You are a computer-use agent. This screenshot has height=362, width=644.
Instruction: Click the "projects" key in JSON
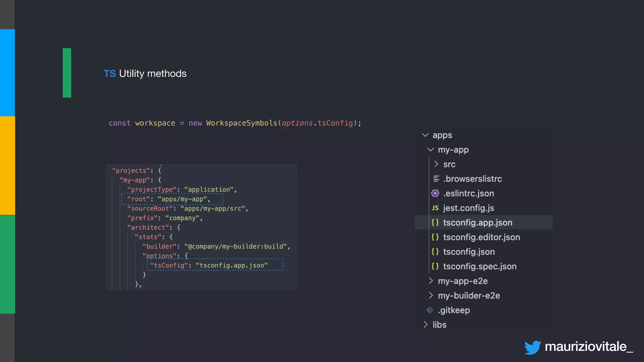[x=131, y=171]
